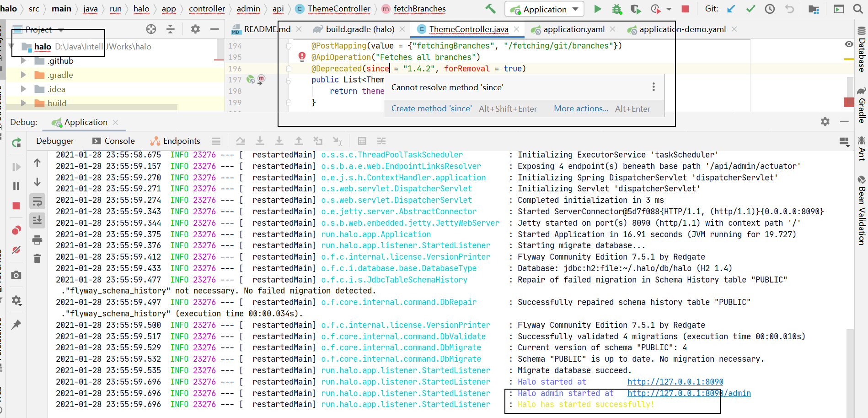The image size is (868, 418).
Task: Toggle mute breakpoints icon
Action: click(x=16, y=250)
